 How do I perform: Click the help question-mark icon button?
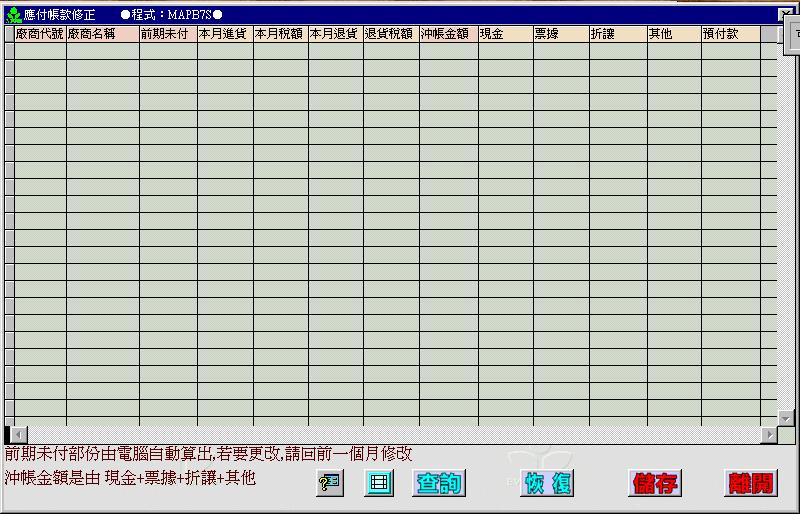pos(329,483)
